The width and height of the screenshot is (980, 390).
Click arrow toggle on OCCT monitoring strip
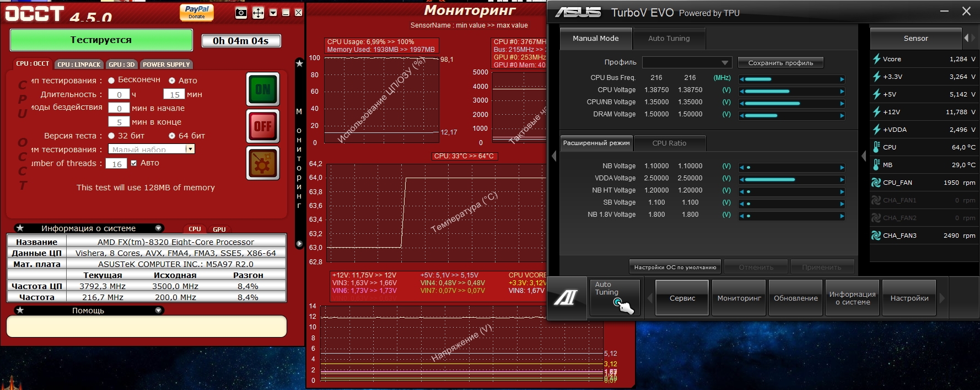[x=299, y=243]
